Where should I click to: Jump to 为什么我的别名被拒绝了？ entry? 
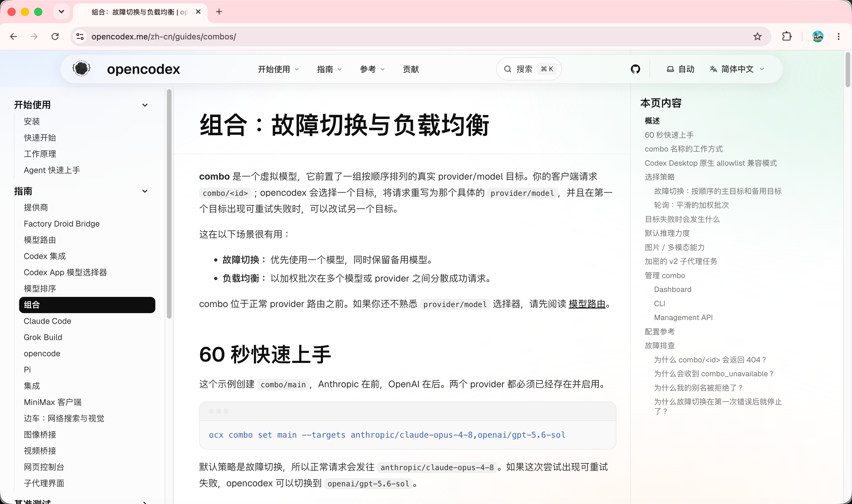(698, 388)
